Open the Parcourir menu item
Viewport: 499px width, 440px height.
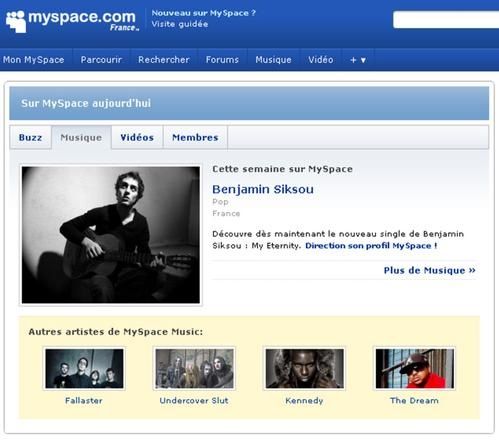[101, 60]
